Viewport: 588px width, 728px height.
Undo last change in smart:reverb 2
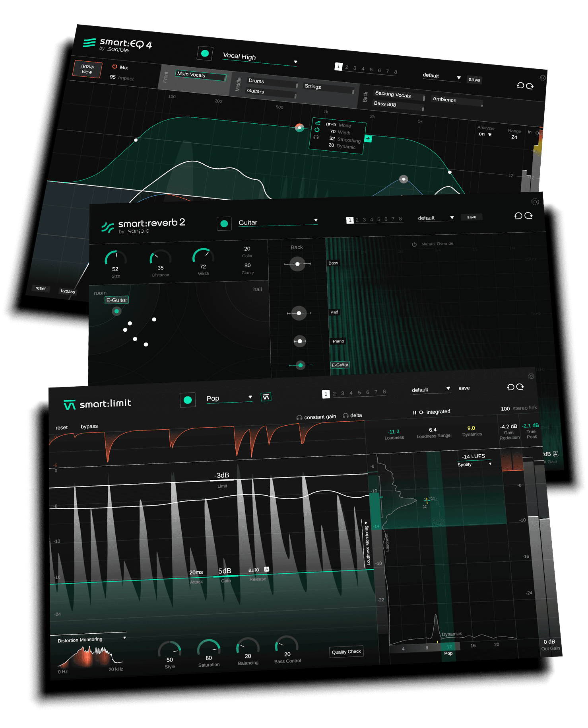pos(518,216)
